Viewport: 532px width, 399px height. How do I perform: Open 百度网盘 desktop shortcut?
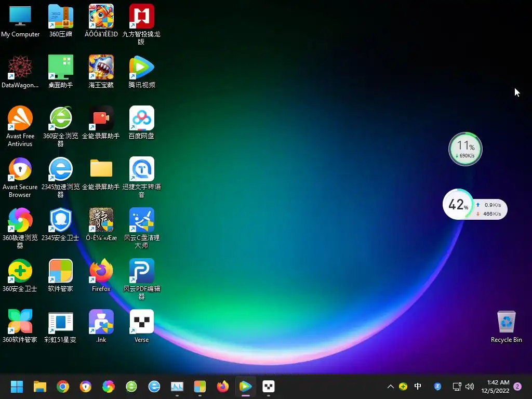coord(141,123)
